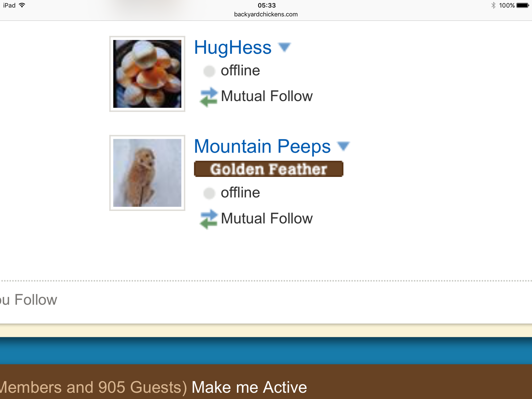The image size is (532, 399).
Task: Tap the battery indicator icon
Action: (x=522, y=5)
